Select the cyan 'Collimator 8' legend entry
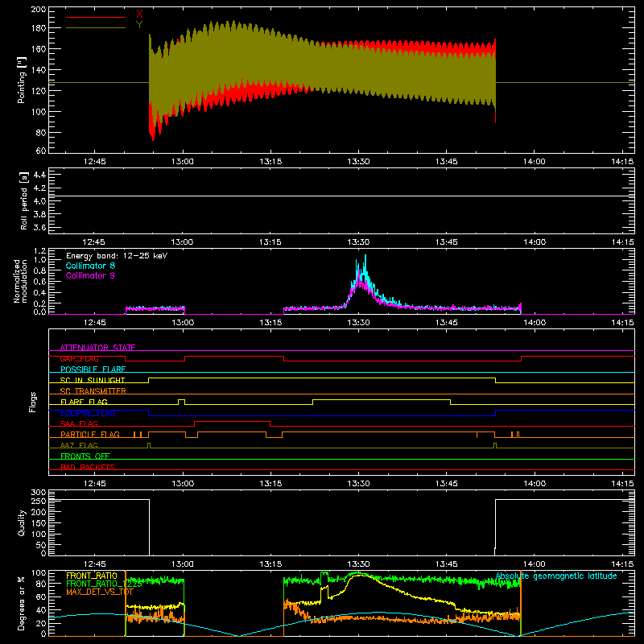This screenshot has width=644, height=644. tap(90, 266)
